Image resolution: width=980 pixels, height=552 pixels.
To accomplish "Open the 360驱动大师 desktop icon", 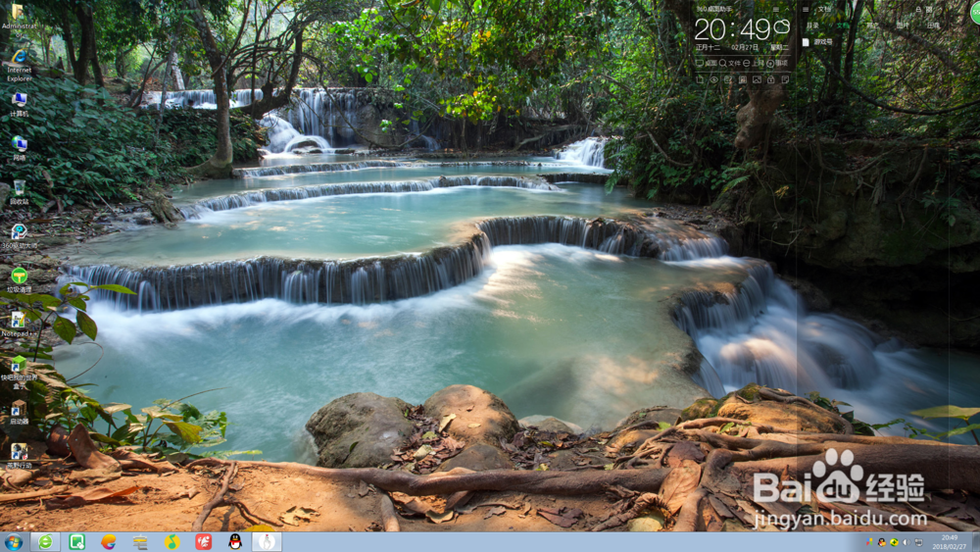I will (19, 237).
